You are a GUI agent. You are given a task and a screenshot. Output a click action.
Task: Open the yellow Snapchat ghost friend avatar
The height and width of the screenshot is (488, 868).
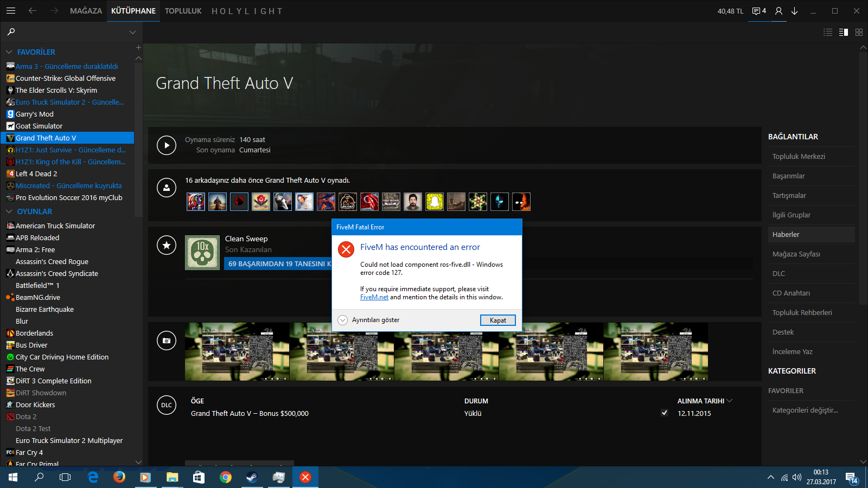point(435,202)
